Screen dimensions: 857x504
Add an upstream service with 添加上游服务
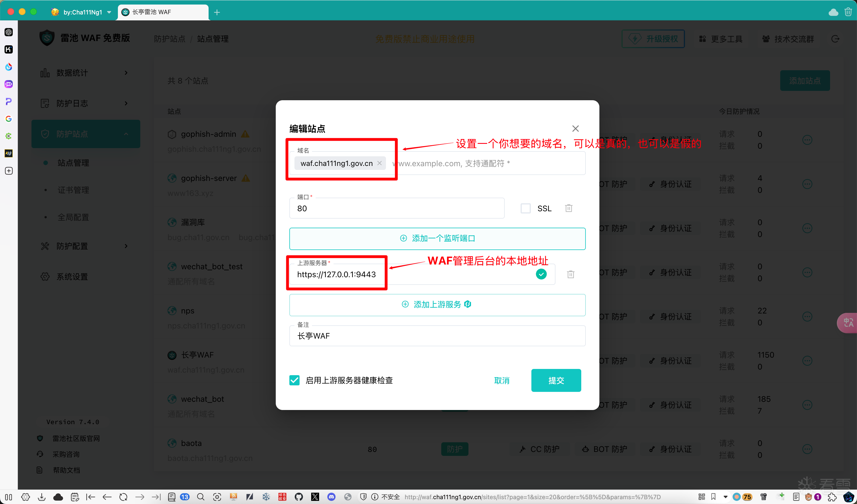tap(437, 305)
